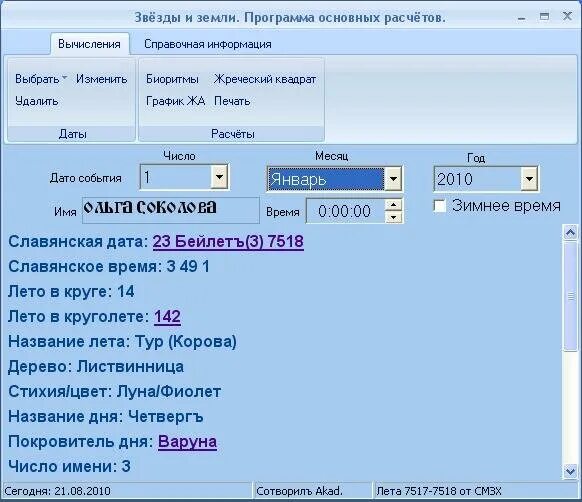Image resolution: width=582 pixels, height=502 pixels.
Task: Open Биоритмы calculation
Action: pyautogui.click(x=172, y=79)
